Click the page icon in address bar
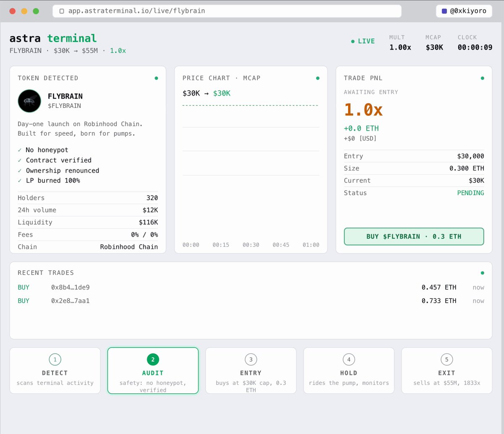This screenshot has height=434, width=504. [62, 11]
